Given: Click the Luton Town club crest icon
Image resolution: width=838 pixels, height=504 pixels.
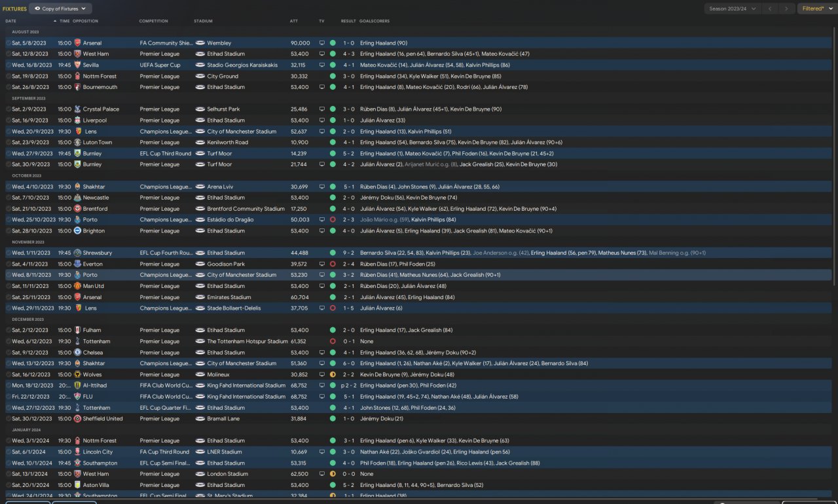Looking at the screenshot, I should [77, 143].
